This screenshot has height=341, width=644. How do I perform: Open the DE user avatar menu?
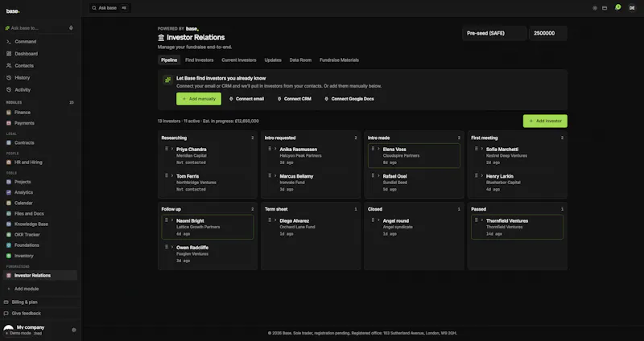[632, 8]
